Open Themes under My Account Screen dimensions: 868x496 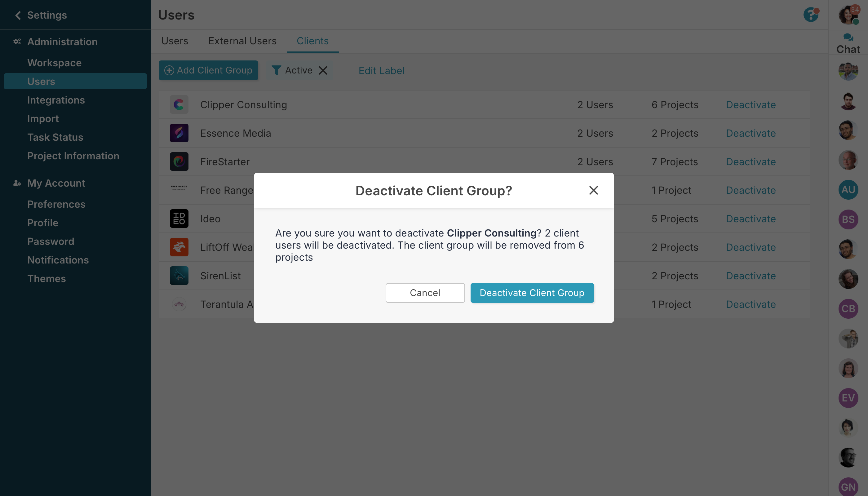coord(46,279)
